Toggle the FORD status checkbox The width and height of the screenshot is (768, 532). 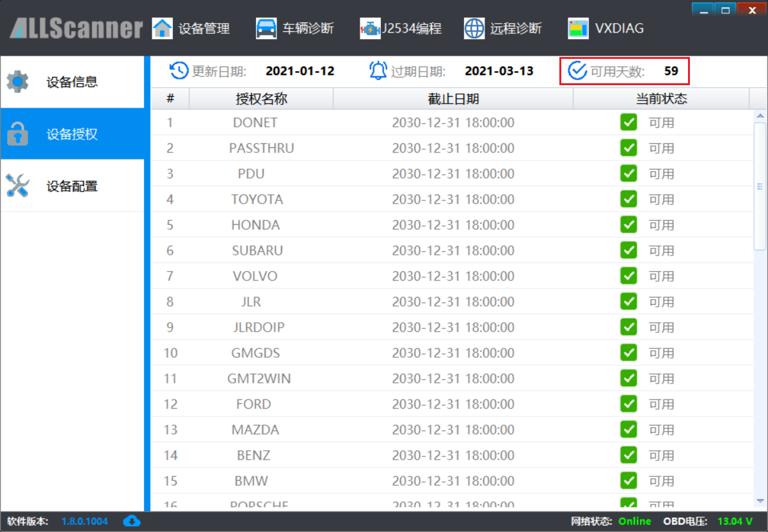(628, 403)
